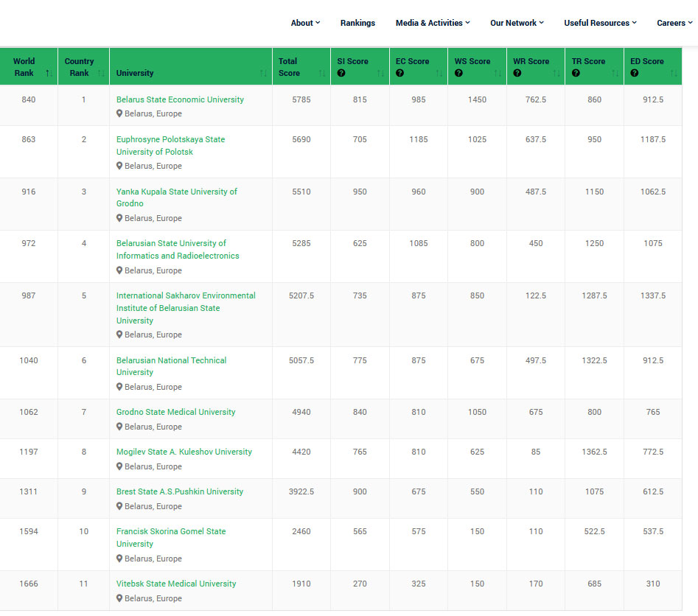Click the EC Score help question-mark icon
The width and height of the screenshot is (698, 616).
pyautogui.click(x=399, y=74)
